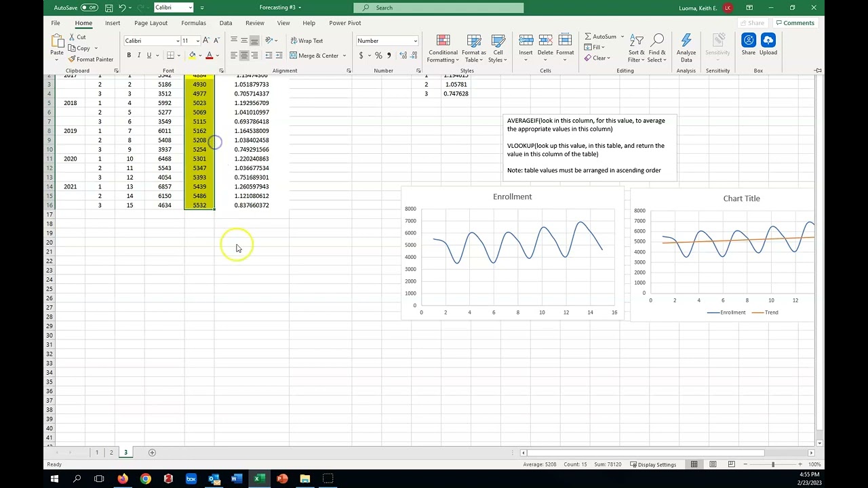The height and width of the screenshot is (488, 868).
Task: Open the Borders dropdown arrow
Action: coord(179,56)
